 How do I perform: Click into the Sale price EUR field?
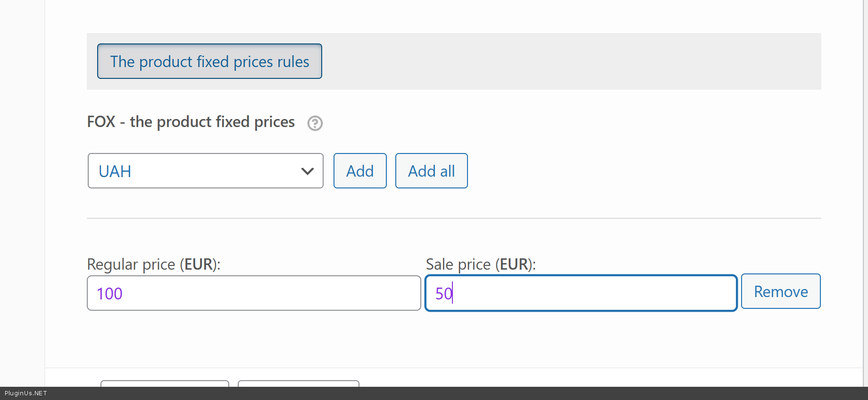581,293
